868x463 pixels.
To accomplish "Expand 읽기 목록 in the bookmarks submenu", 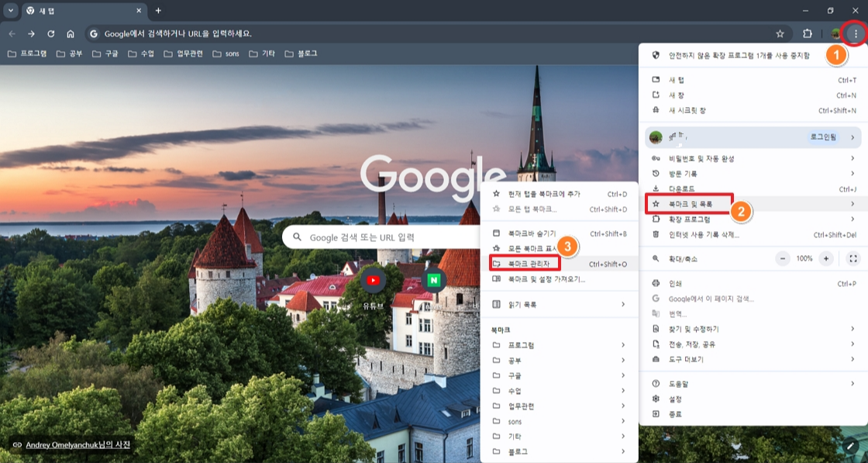I will [559, 304].
